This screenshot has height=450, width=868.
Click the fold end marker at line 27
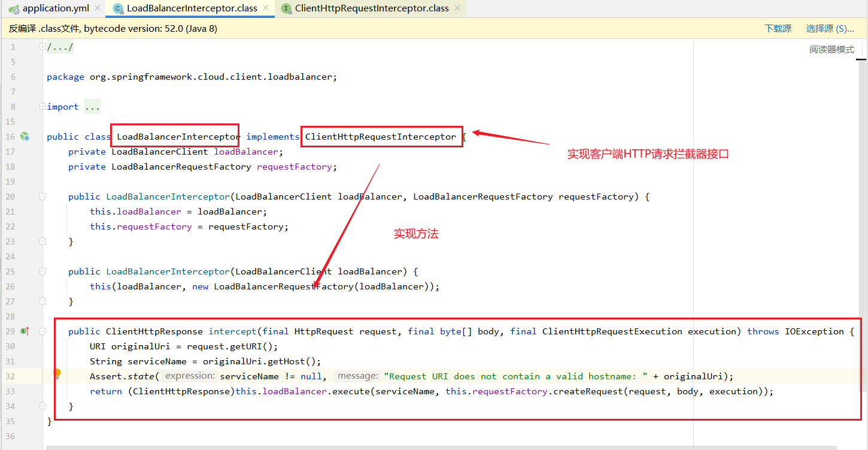pos(43,301)
